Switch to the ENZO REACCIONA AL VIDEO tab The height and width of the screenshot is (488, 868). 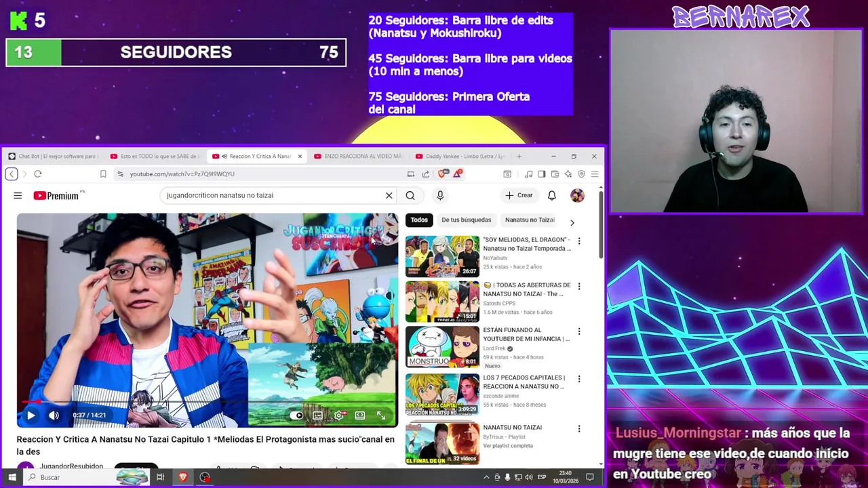click(358, 156)
